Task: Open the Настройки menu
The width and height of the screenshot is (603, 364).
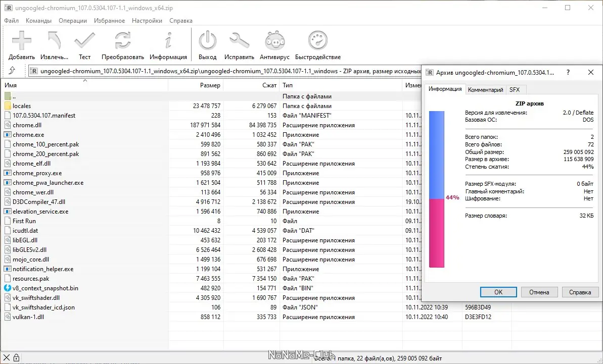Action: click(x=148, y=20)
